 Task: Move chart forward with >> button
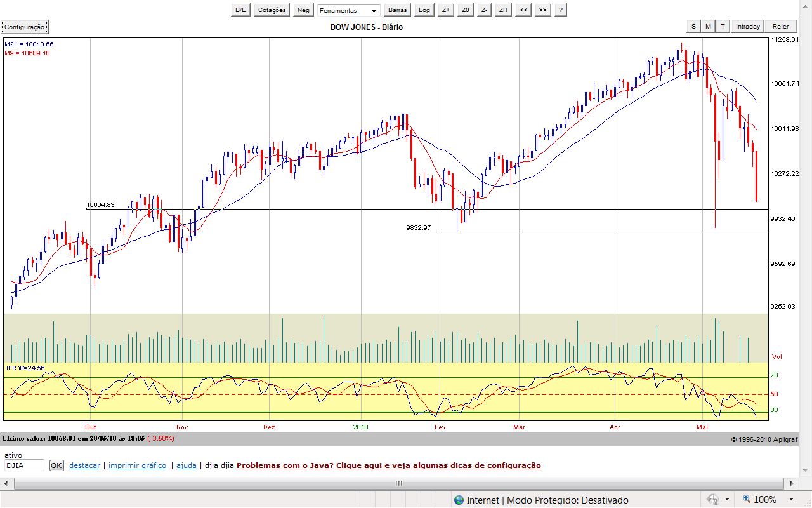point(542,10)
